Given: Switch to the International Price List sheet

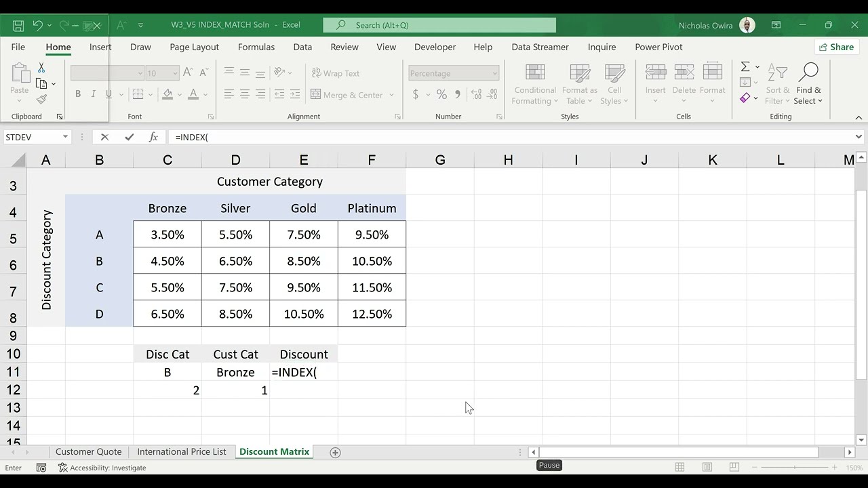Looking at the screenshot, I should 182,451.
